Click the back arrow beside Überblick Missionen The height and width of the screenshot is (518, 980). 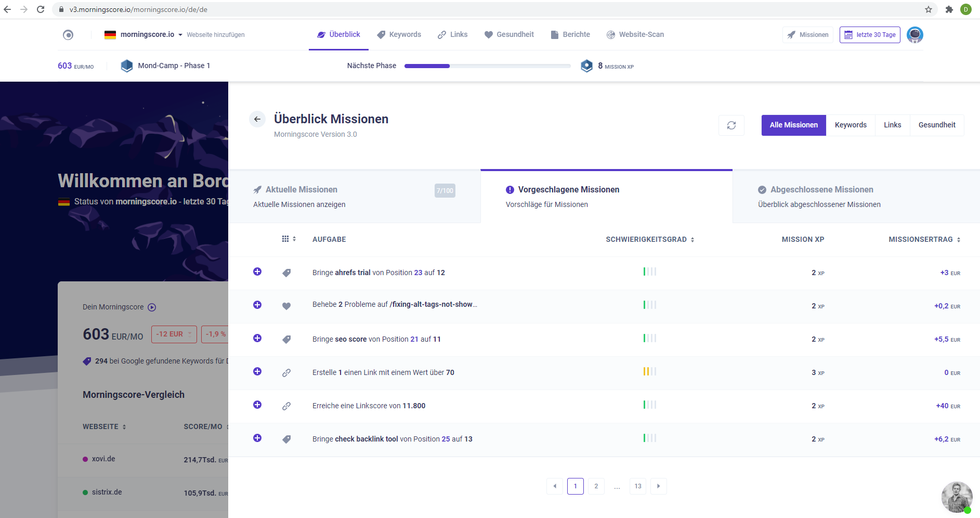pos(257,119)
